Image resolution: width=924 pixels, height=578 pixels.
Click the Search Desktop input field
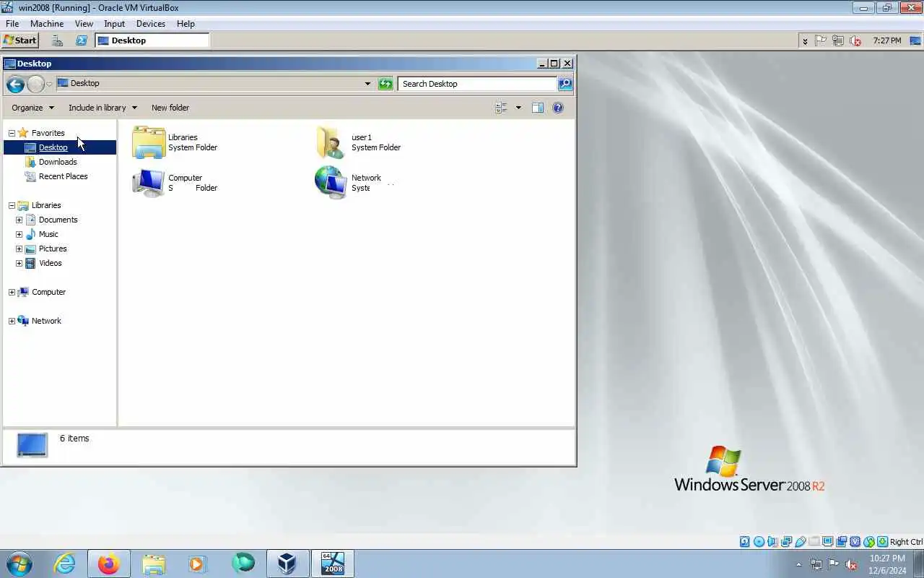click(x=476, y=84)
